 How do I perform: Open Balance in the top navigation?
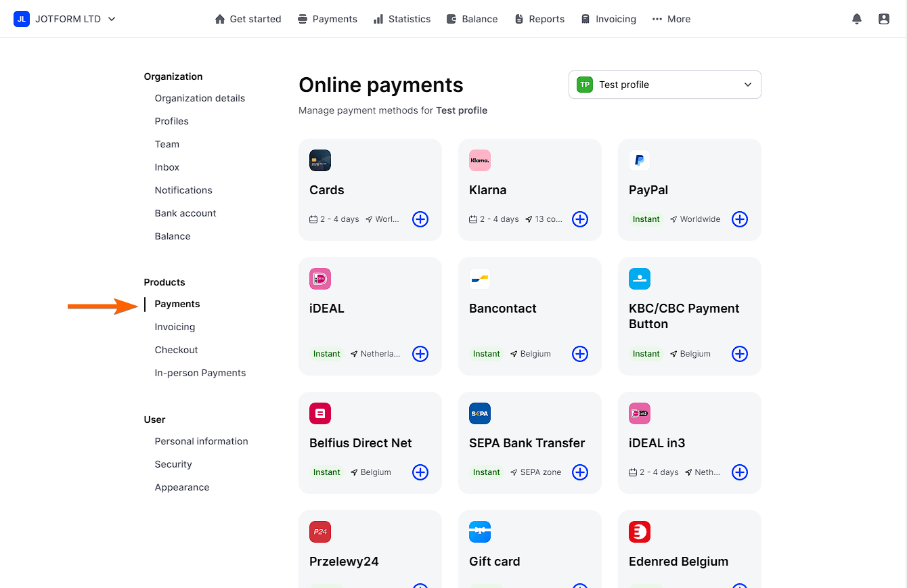coord(472,19)
